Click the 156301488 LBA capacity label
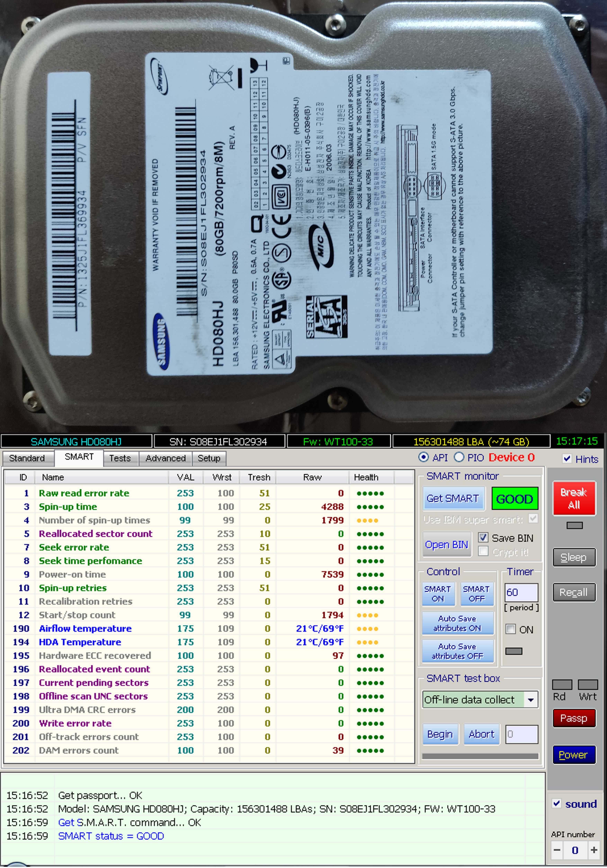The height and width of the screenshot is (868, 607). pyautogui.click(x=471, y=441)
